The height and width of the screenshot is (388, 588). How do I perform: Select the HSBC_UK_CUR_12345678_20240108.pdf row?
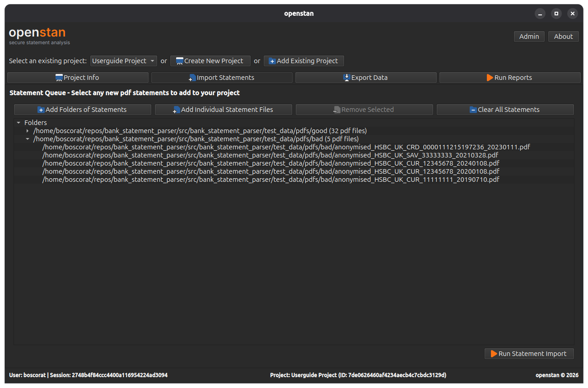tap(294, 163)
